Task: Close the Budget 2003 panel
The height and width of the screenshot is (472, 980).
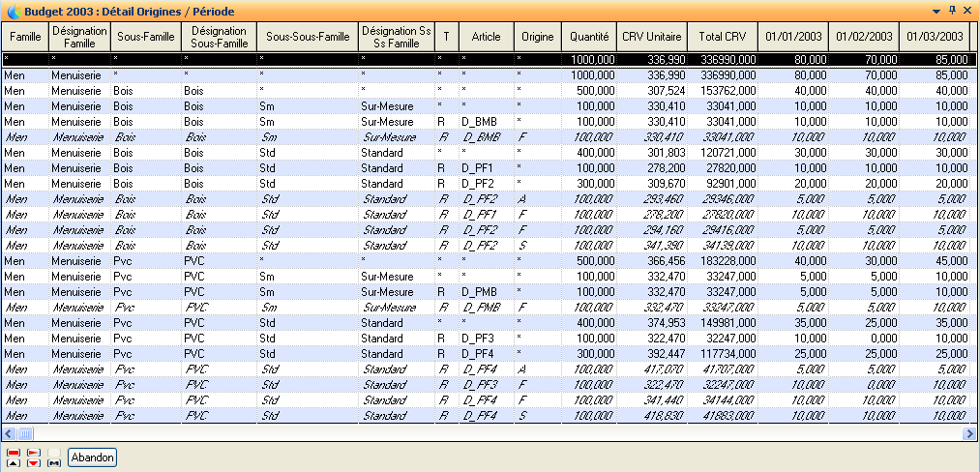Action: (967, 10)
